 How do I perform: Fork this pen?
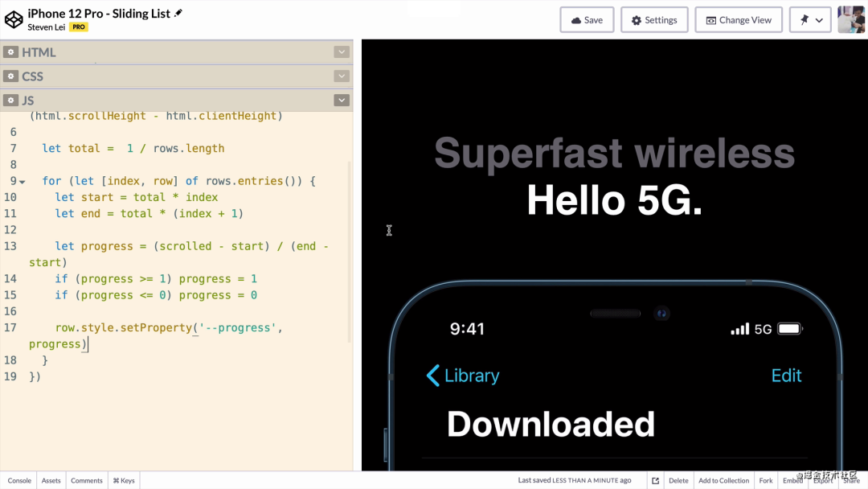(766, 480)
